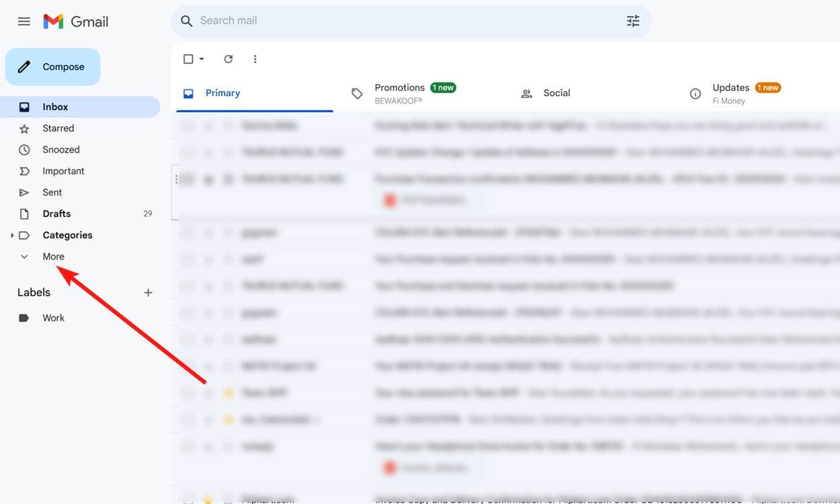This screenshot has height=504, width=840.
Task: Refresh the inbox with the reload icon
Action: 228,58
